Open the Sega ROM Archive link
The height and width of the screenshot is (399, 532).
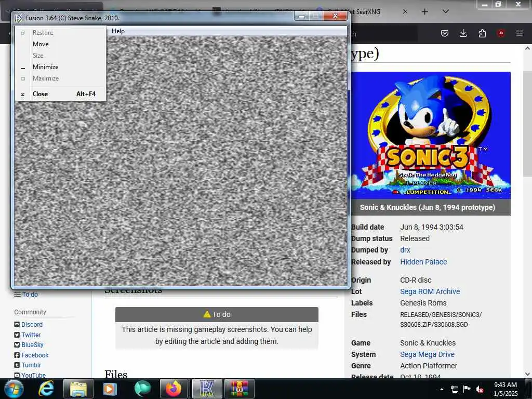click(x=430, y=291)
